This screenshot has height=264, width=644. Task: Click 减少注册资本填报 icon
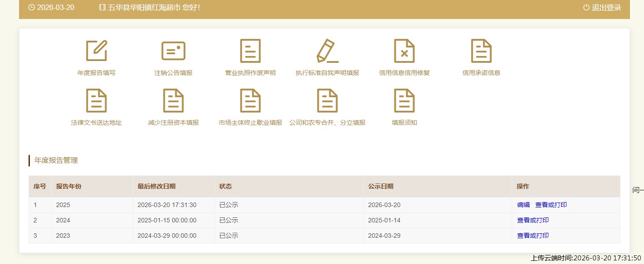[x=173, y=100]
